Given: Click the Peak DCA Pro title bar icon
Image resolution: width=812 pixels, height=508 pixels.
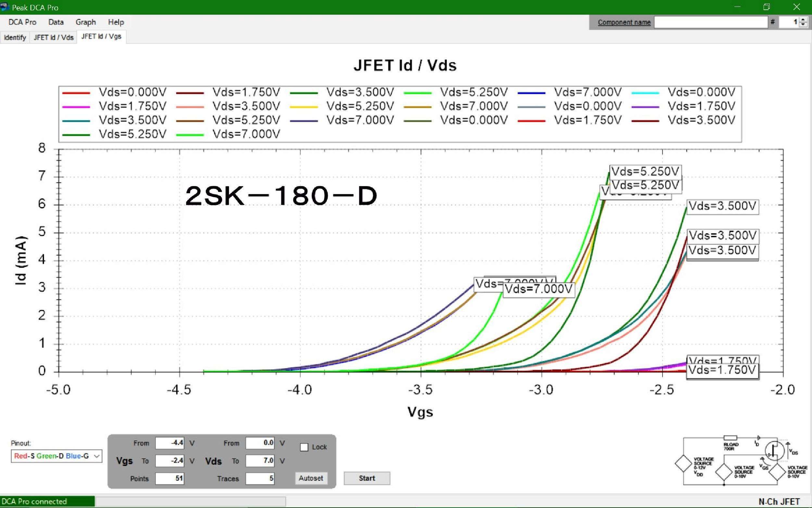Looking at the screenshot, I should click(5, 7).
